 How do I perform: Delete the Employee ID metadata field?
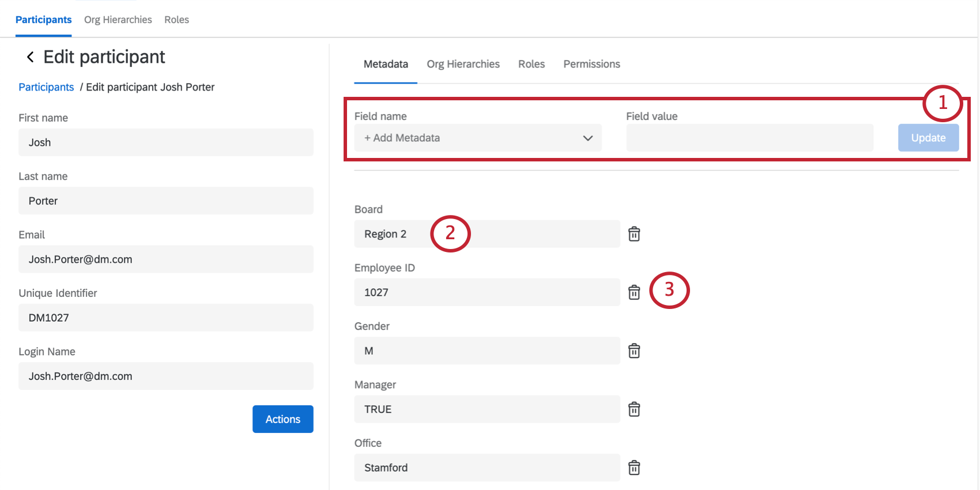pyautogui.click(x=634, y=292)
